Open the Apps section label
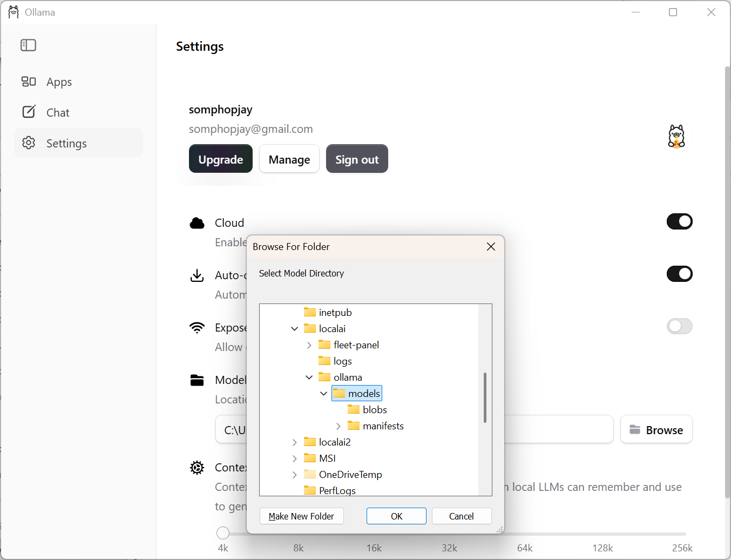 (59, 82)
